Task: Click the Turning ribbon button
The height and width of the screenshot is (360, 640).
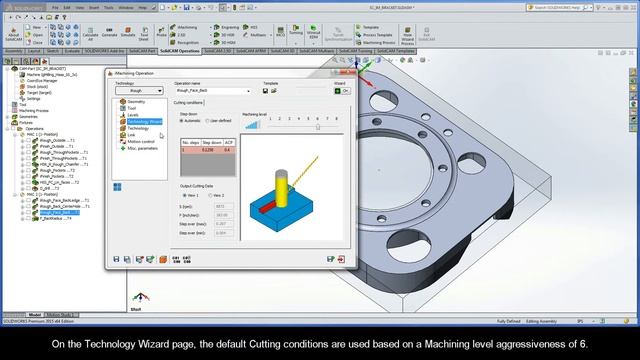Action: pos(296,30)
